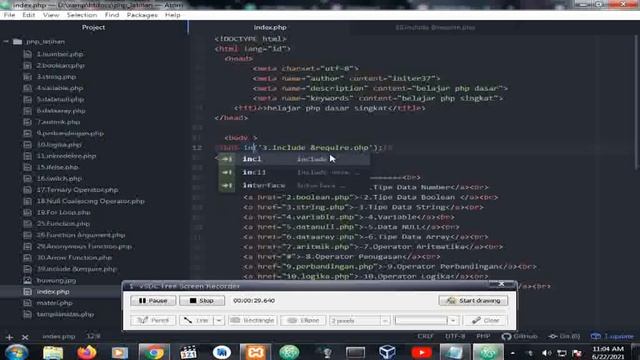640x360 pixels.
Task: Open materi.php in tree
Action: click(55, 303)
